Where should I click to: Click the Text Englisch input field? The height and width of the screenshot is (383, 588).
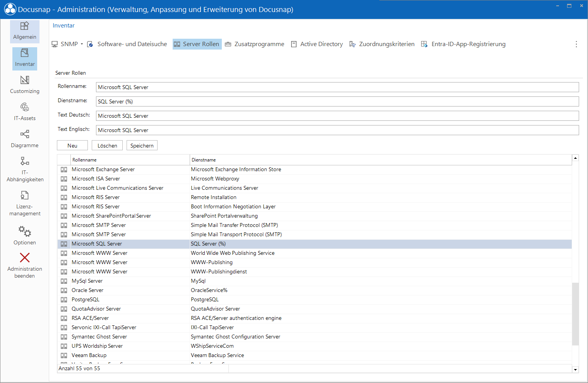(337, 130)
